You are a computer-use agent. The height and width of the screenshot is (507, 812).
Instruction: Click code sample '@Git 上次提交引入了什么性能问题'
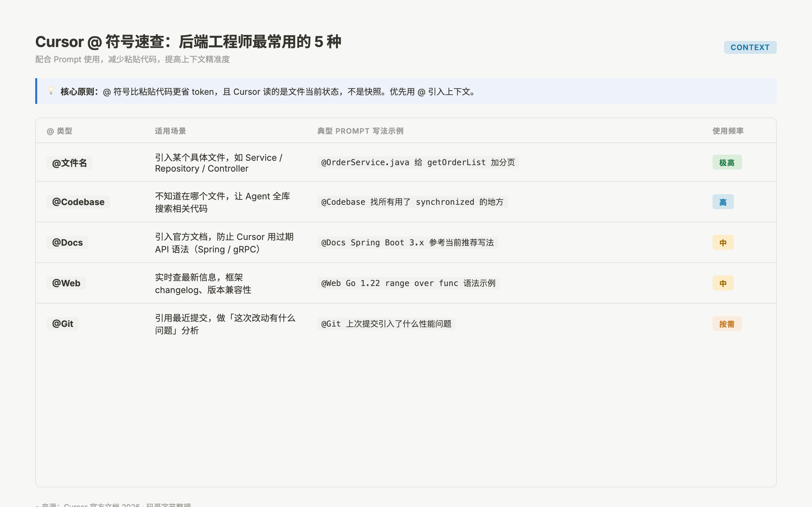[x=386, y=324]
